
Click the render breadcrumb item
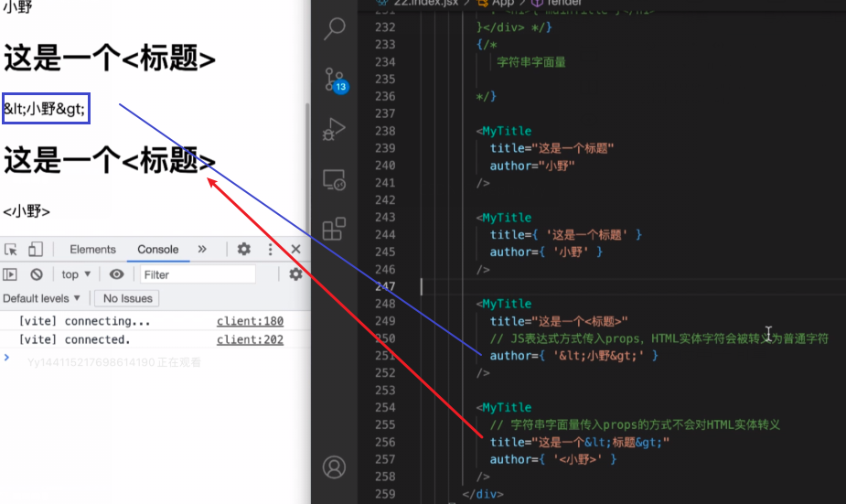[558, 3]
